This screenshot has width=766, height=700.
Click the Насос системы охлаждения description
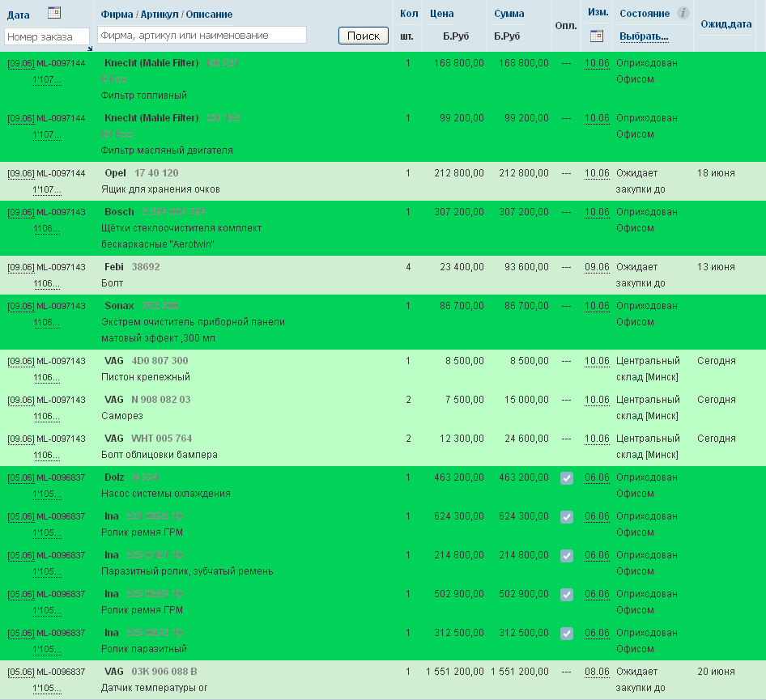[166, 494]
